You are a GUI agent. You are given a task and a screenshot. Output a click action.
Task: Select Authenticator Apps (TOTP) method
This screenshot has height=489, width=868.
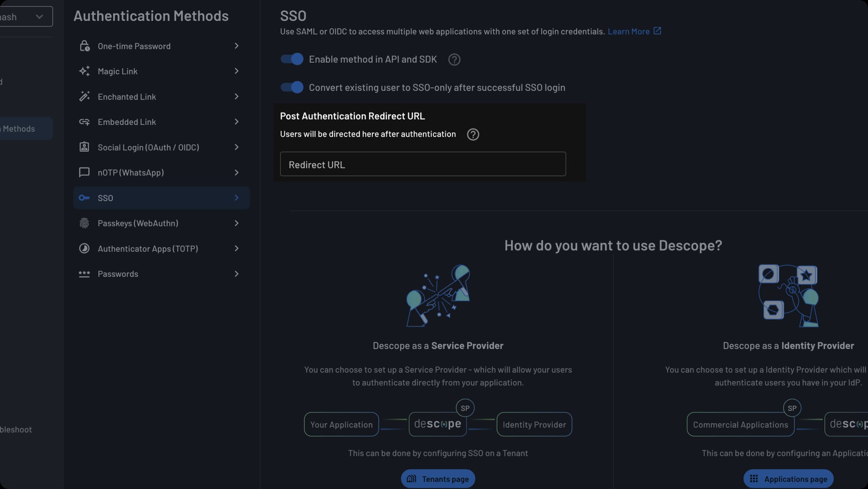coord(162,248)
